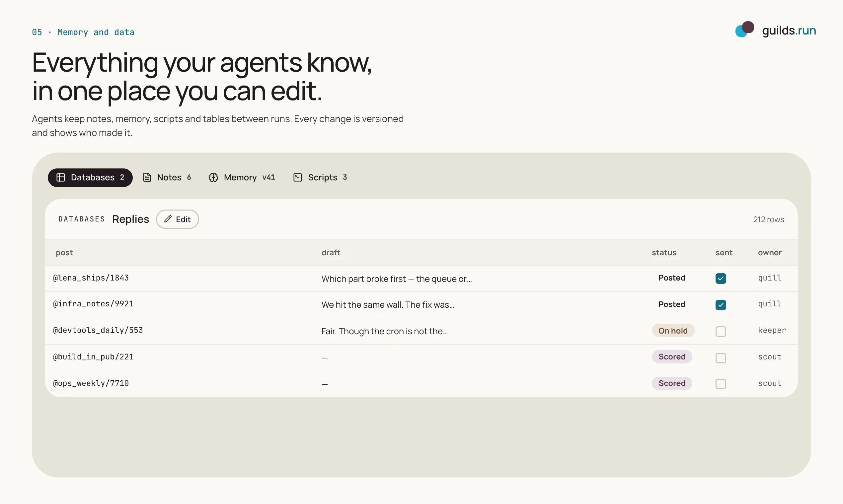843x504 pixels.
Task: Click the Edit button for Replies
Action: pos(178,219)
